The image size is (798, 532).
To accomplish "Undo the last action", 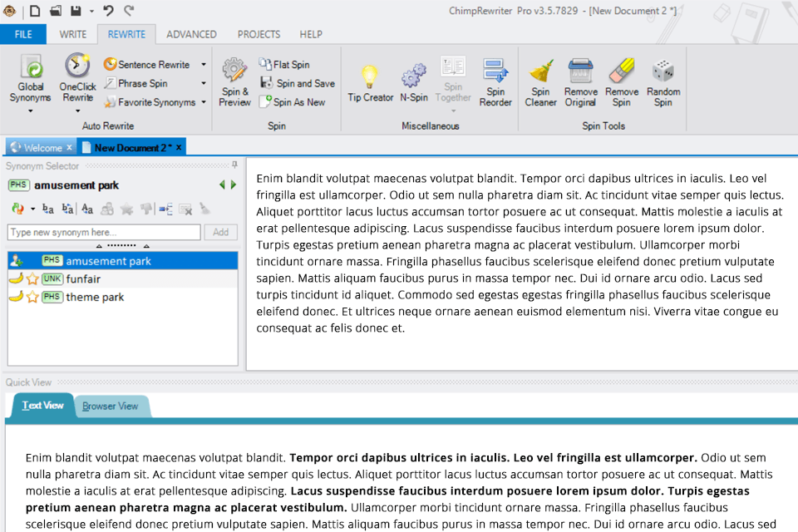I will click(108, 10).
